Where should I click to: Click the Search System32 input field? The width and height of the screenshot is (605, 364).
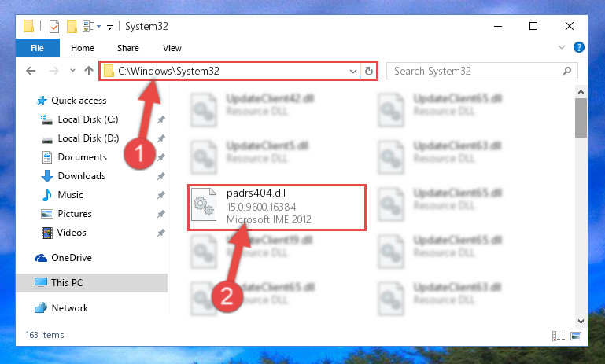coord(476,71)
